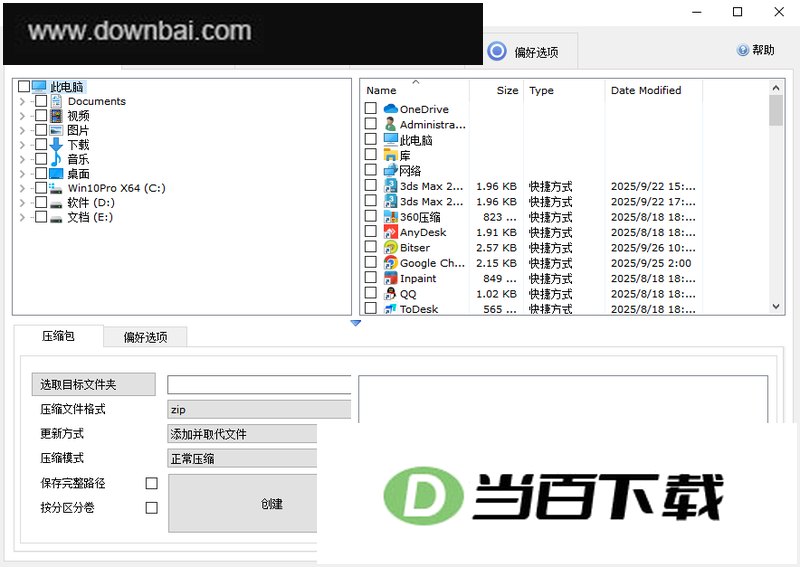800x567 pixels.
Task: Check the AnyDesk file checkbox
Action: point(371,231)
